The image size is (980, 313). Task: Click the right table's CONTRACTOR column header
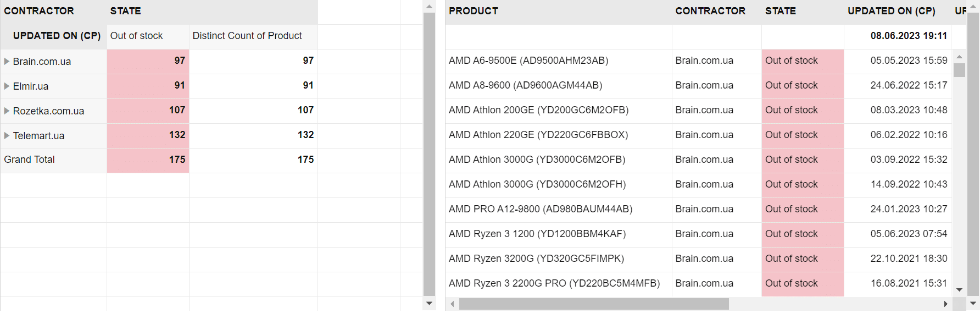click(x=710, y=11)
